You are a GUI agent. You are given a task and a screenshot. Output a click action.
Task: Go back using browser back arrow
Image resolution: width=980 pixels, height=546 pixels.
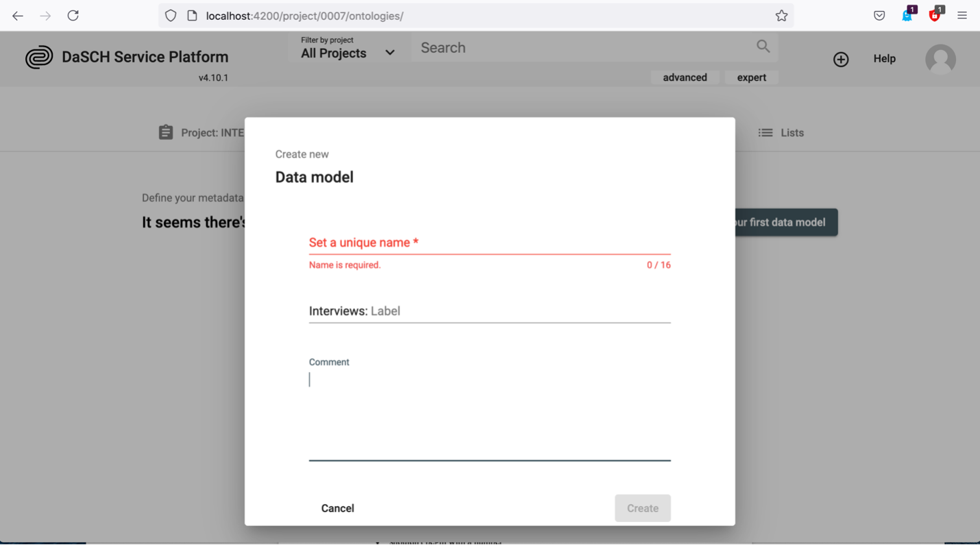click(18, 16)
